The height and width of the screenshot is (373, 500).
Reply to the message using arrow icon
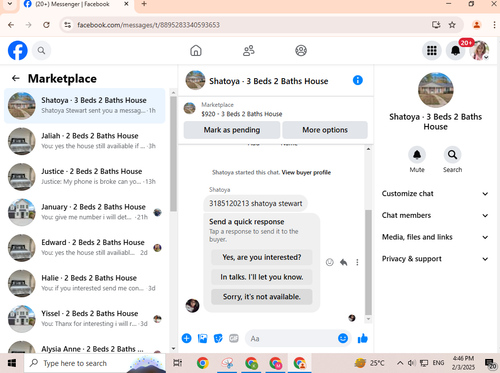[x=344, y=262]
